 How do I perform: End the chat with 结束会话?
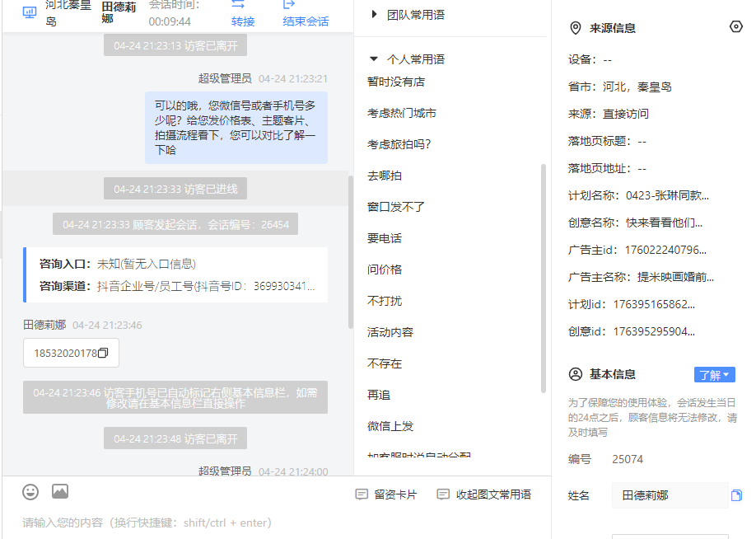click(306, 21)
